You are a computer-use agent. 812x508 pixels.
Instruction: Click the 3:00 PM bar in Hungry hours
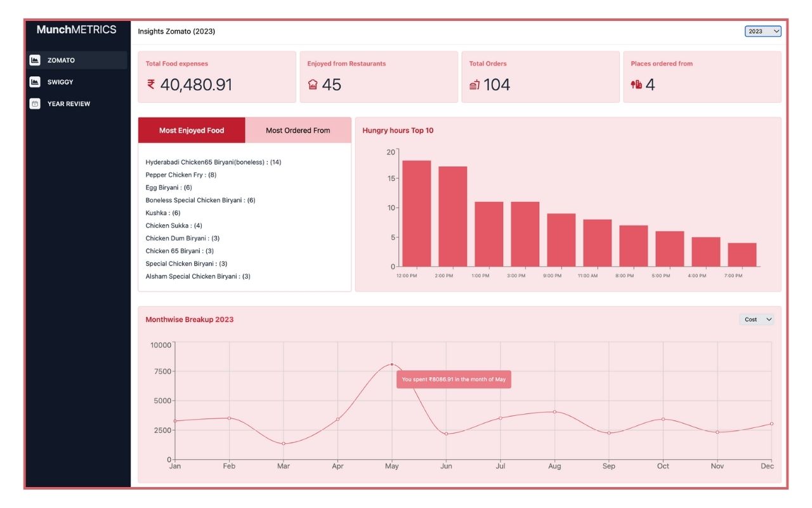tap(525, 234)
